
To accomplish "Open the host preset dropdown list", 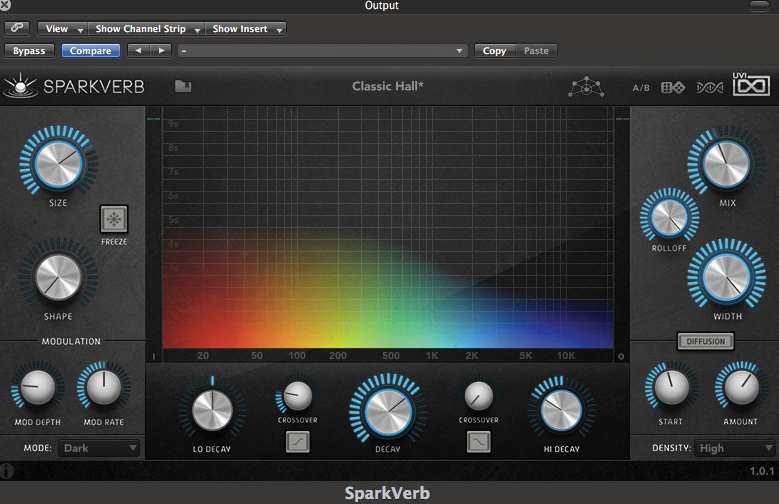I will [322, 51].
